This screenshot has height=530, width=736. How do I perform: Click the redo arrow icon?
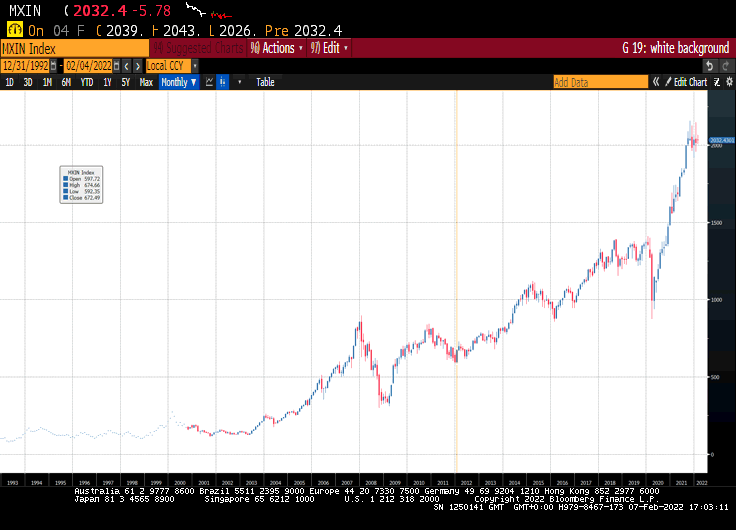tap(726, 66)
